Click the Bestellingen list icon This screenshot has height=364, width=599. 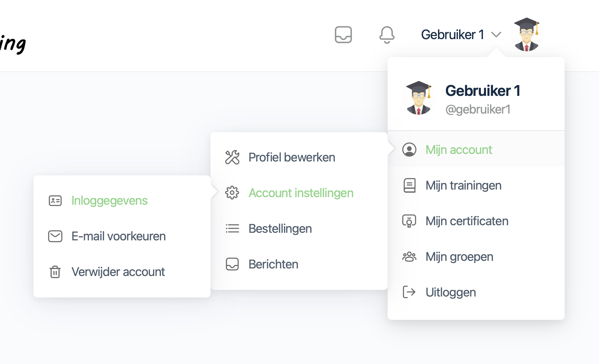point(232,228)
